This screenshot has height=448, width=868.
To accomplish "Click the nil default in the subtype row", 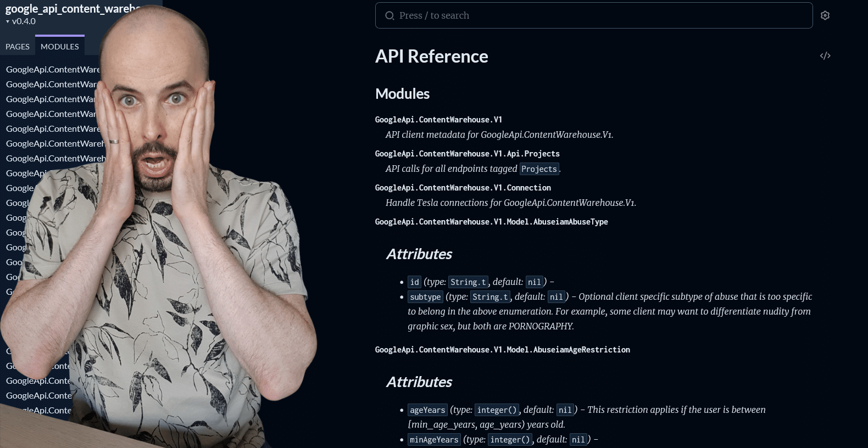I will tap(557, 297).
